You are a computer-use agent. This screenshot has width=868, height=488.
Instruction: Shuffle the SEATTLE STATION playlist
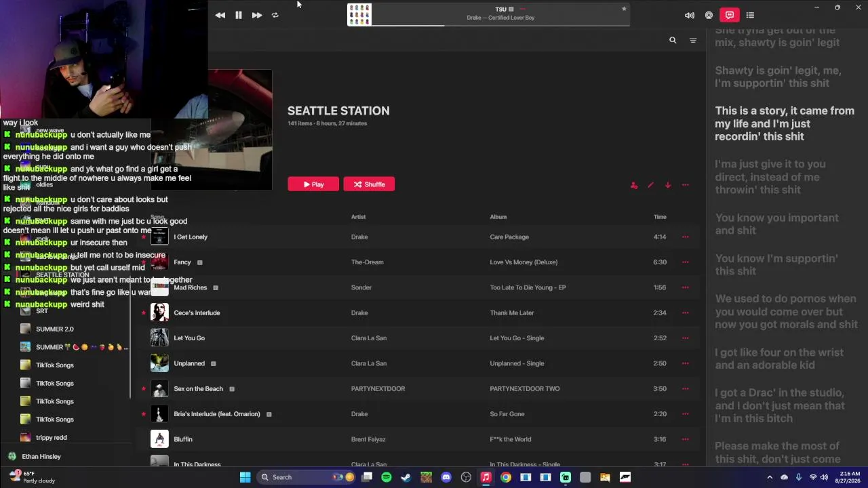[x=369, y=184]
